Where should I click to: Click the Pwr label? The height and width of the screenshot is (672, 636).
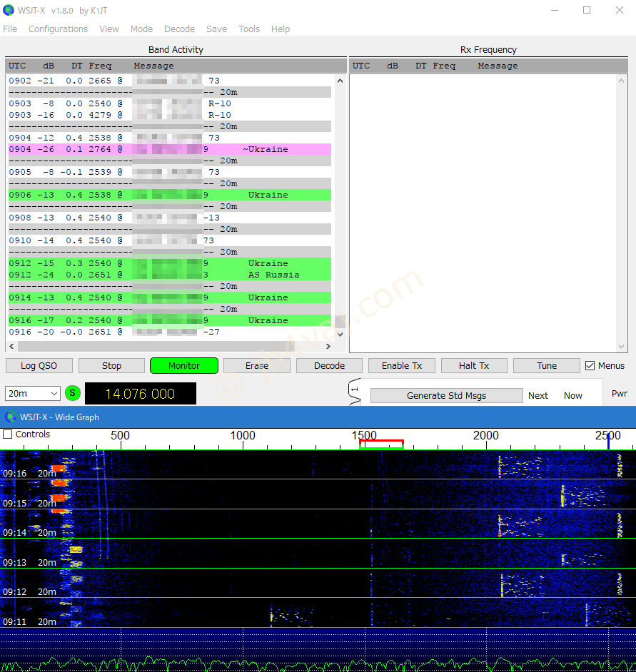click(620, 394)
